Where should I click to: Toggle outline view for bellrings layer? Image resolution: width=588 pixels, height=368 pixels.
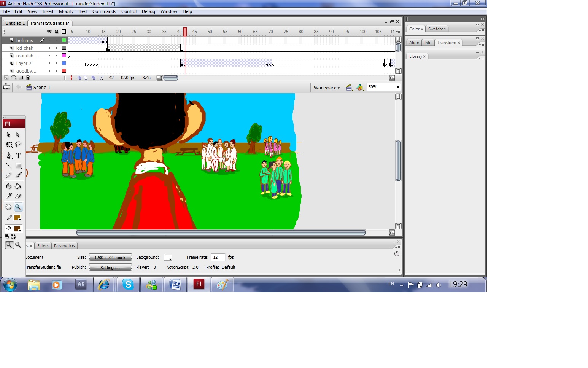pos(64,40)
